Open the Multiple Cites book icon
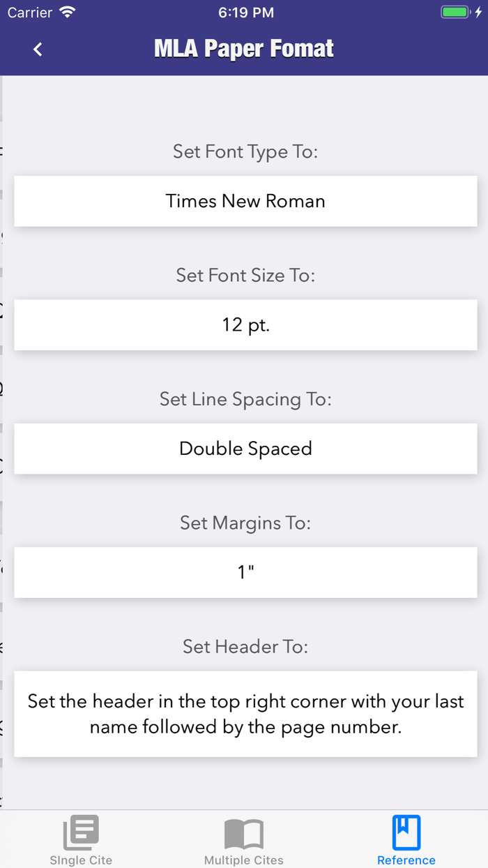Image resolution: width=488 pixels, height=868 pixels. pyautogui.click(x=244, y=833)
